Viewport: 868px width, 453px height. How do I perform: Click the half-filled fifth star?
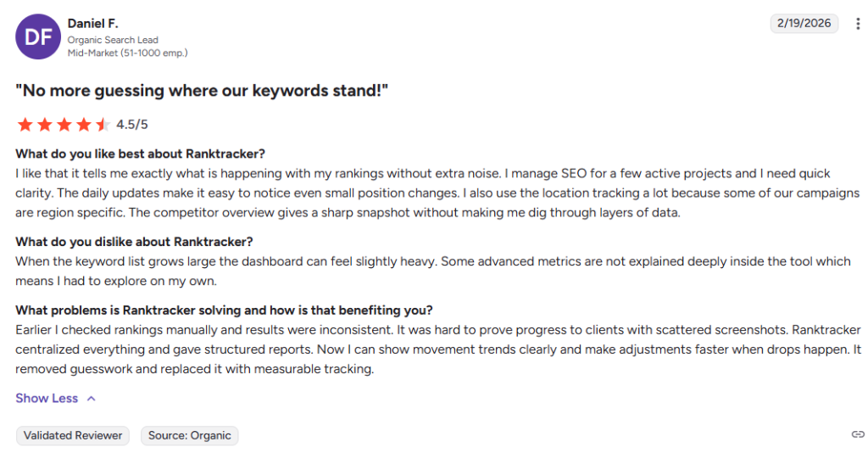pyautogui.click(x=103, y=125)
